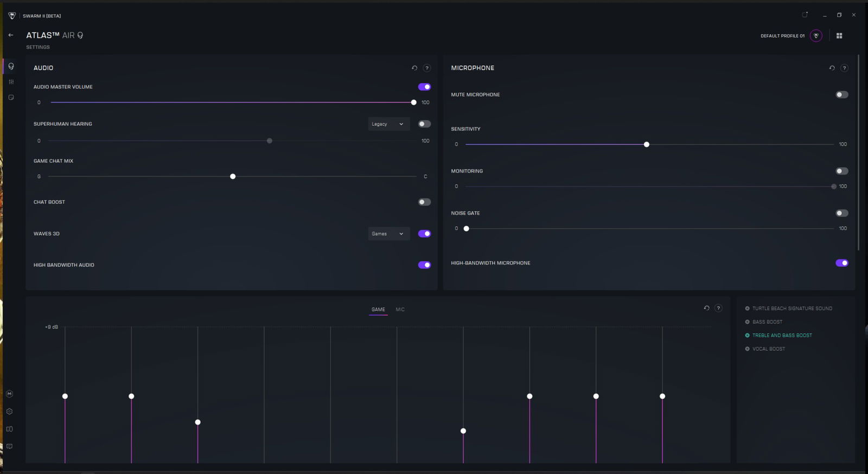Click the gear settings icon in sidebar
Screen dimensions: 868x474
point(9,412)
